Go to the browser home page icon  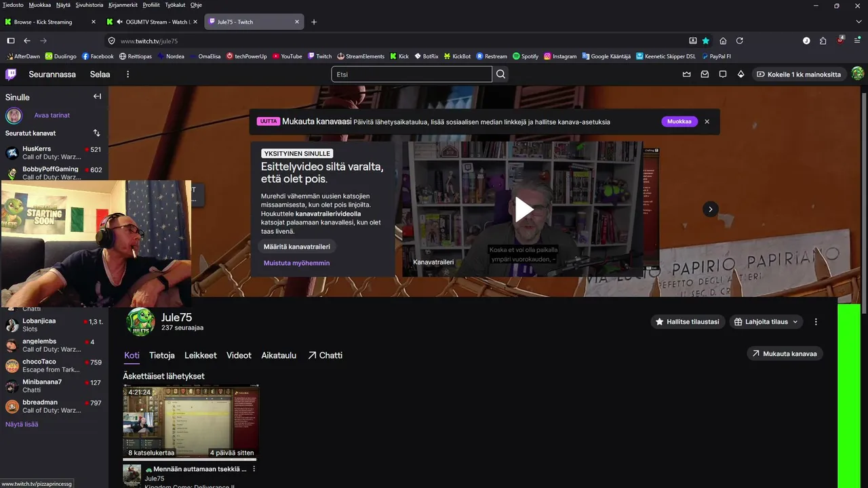pos(723,41)
